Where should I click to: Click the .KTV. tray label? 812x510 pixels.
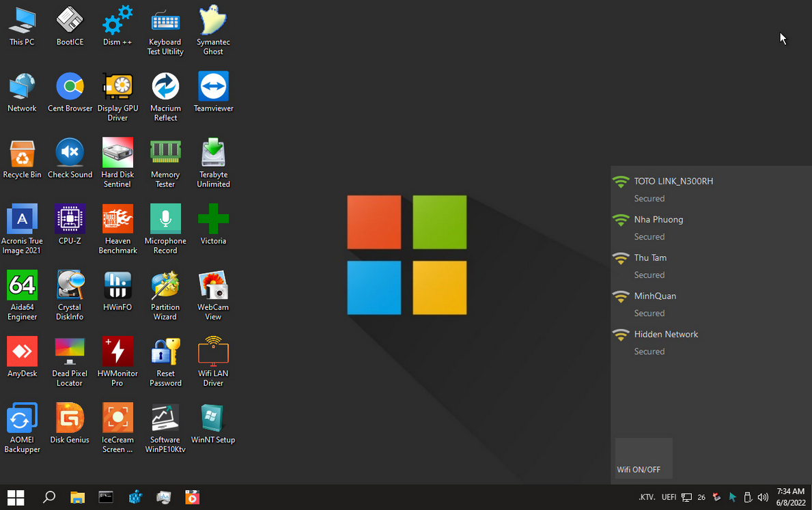click(x=647, y=497)
